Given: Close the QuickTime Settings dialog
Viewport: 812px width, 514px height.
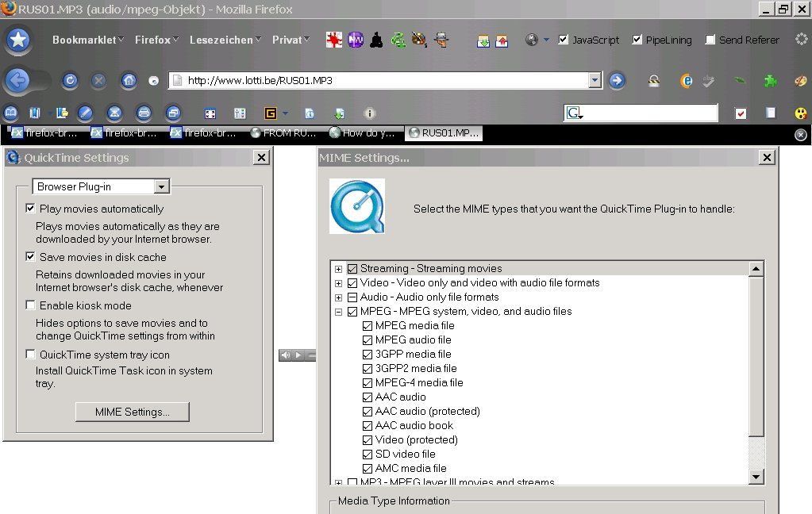Looking at the screenshot, I should click(x=261, y=157).
